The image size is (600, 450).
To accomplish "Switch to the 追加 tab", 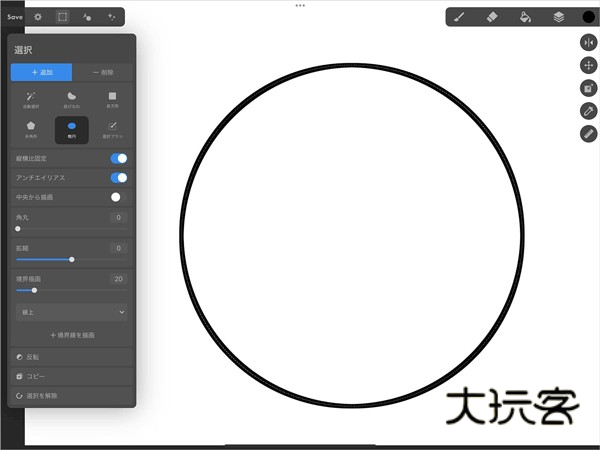I will coord(41,72).
